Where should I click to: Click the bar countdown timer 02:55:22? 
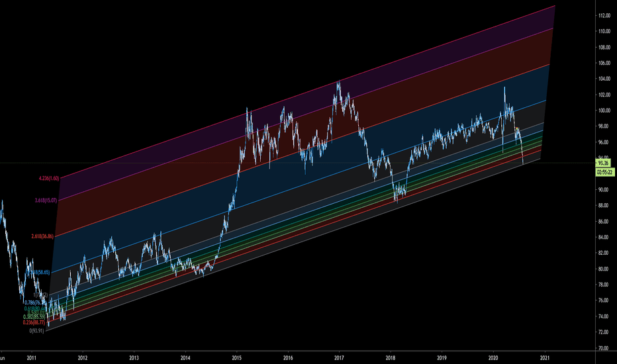pos(605,172)
